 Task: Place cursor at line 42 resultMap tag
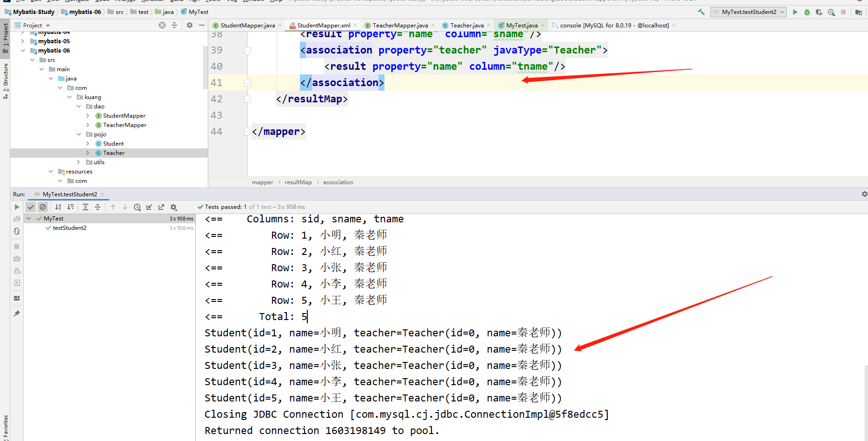311,99
